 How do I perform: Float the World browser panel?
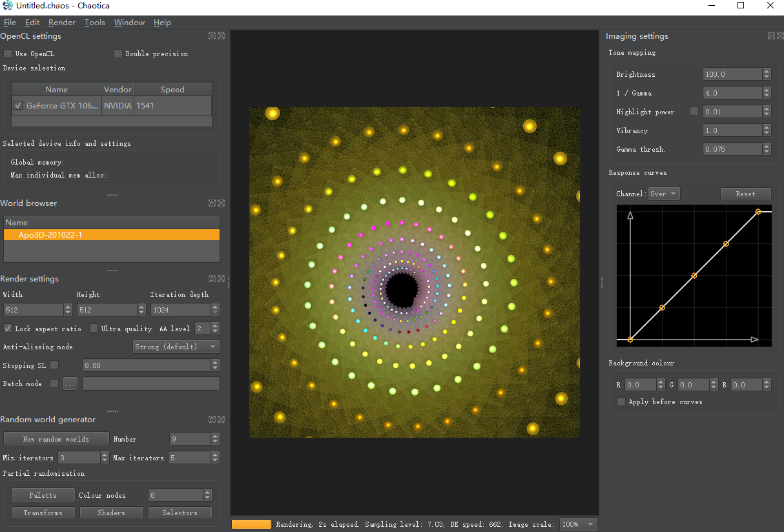(212, 203)
